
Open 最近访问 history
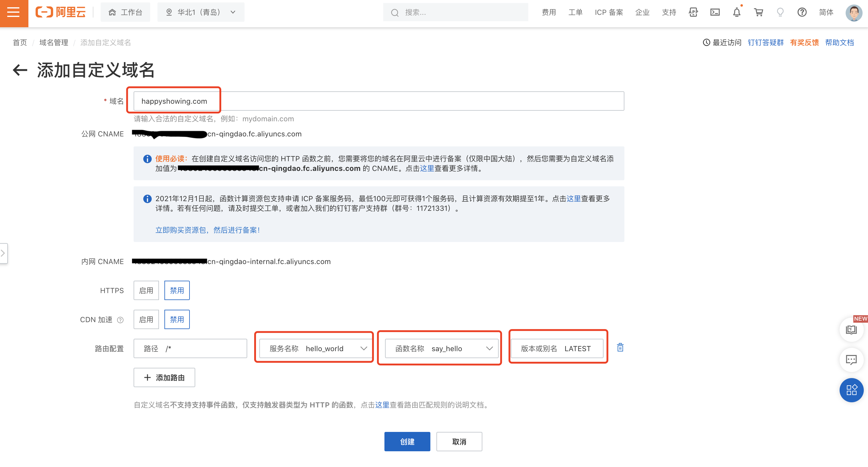[x=722, y=42]
